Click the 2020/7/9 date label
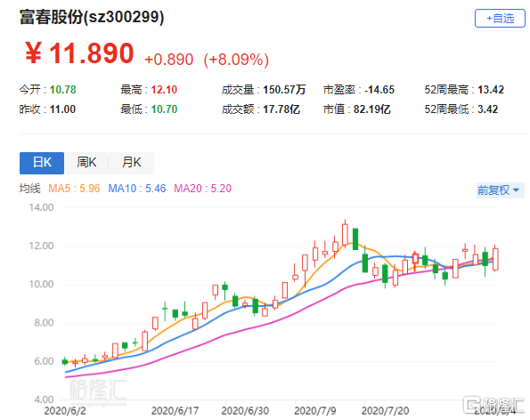The image size is (530, 420). [315, 411]
